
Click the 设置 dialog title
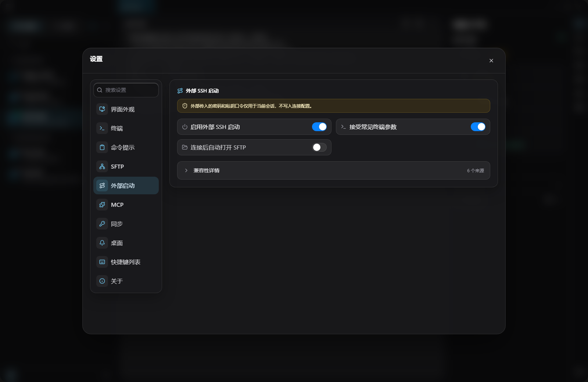[x=96, y=59]
